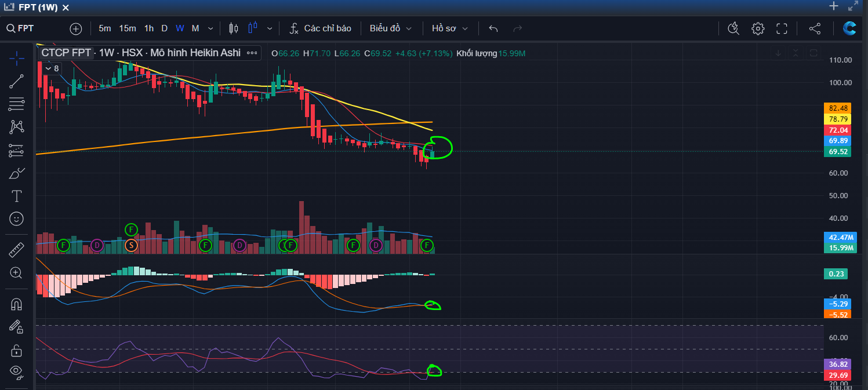Click the 36.82 RSI value label
The width and height of the screenshot is (868, 390).
[838, 365]
